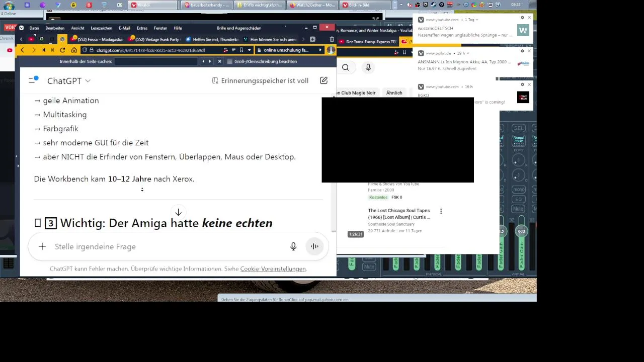The width and height of the screenshot is (644, 362).
Task: Switch to Fossa – Madagaskar tab
Action: tap(98, 39)
